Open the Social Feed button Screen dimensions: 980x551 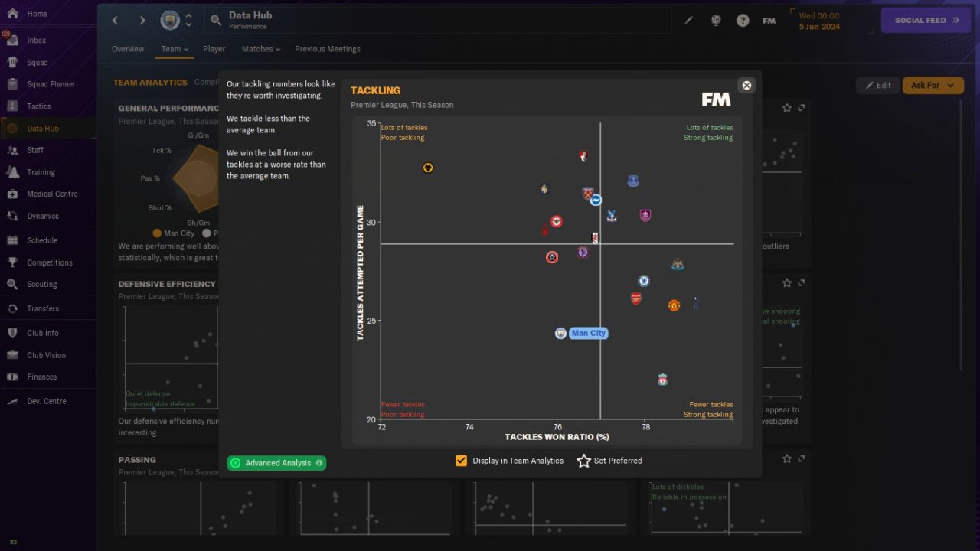[926, 21]
